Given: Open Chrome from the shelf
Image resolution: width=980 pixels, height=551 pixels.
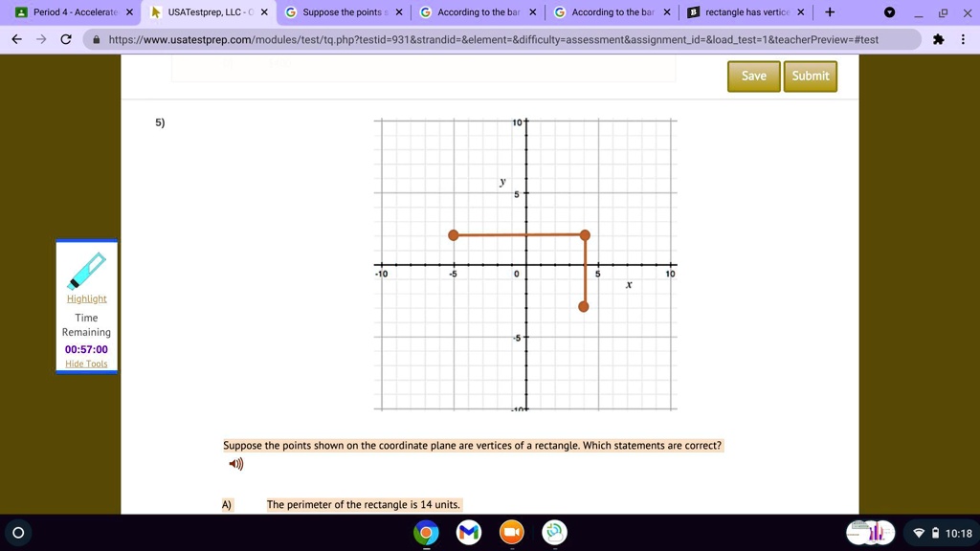Looking at the screenshot, I should (x=425, y=533).
